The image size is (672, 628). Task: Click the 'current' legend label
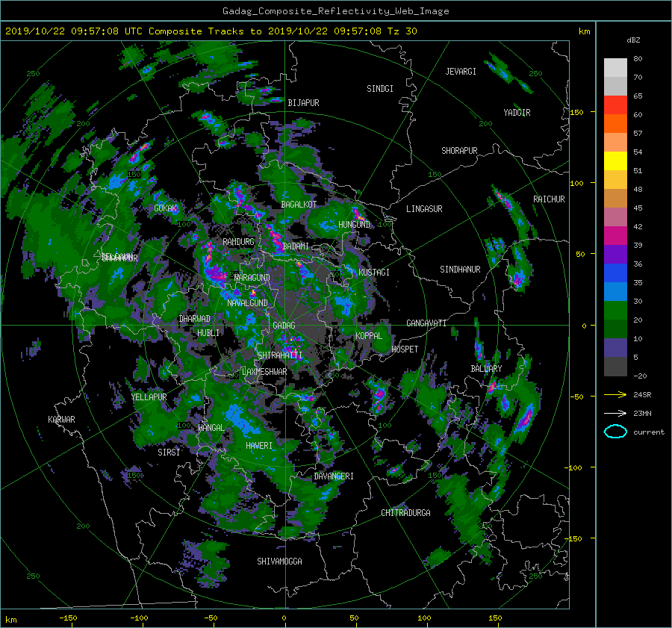(648, 432)
